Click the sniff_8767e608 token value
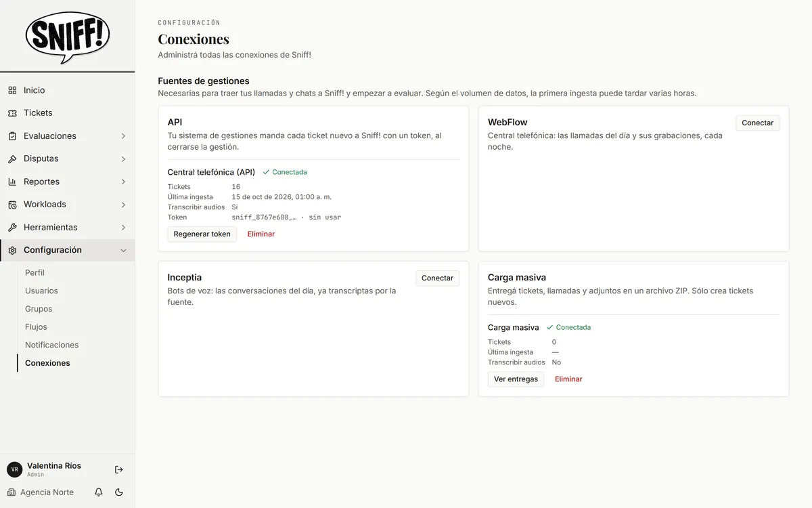 click(x=264, y=217)
